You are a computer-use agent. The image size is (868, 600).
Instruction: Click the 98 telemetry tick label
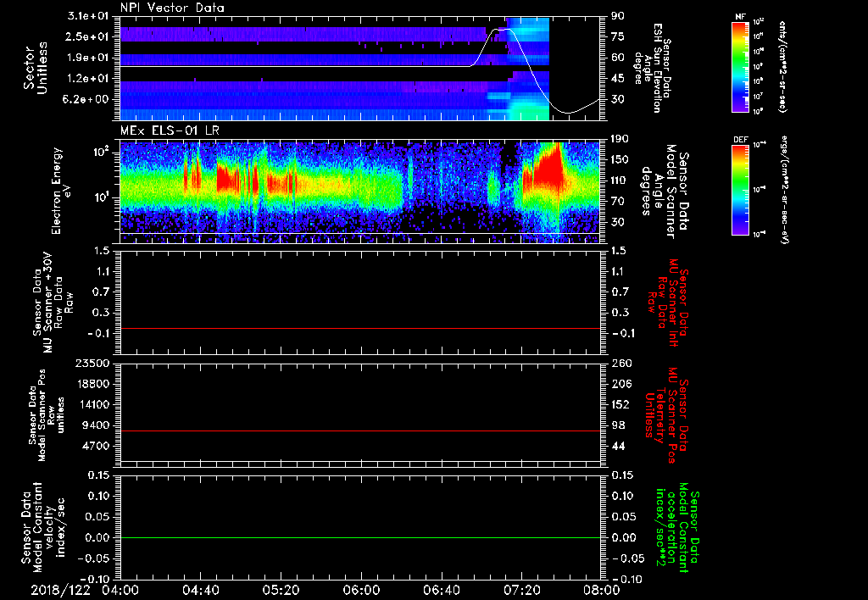pyautogui.click(x=618, y=425)
